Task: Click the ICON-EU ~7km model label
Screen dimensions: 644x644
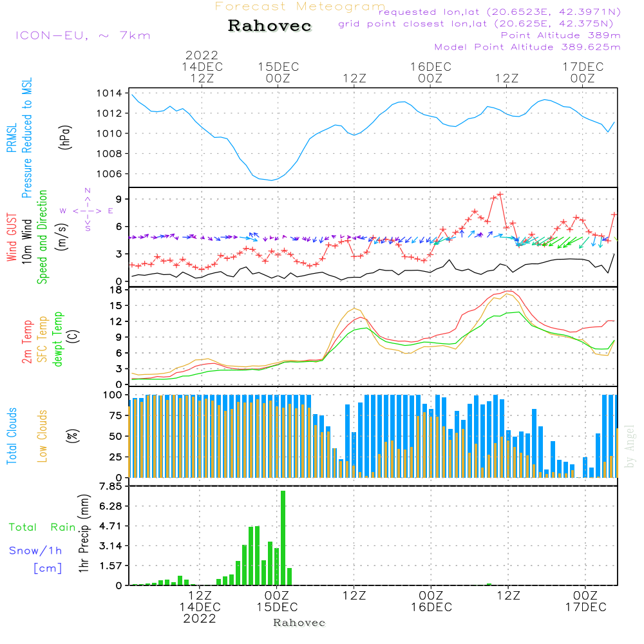Action: (x=82, y=35)
